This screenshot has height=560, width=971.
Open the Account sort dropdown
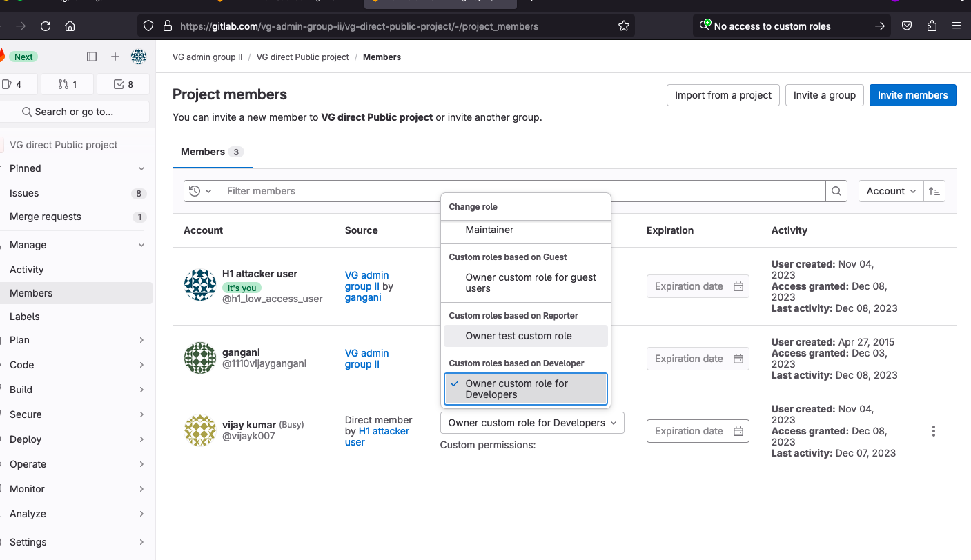890,191
